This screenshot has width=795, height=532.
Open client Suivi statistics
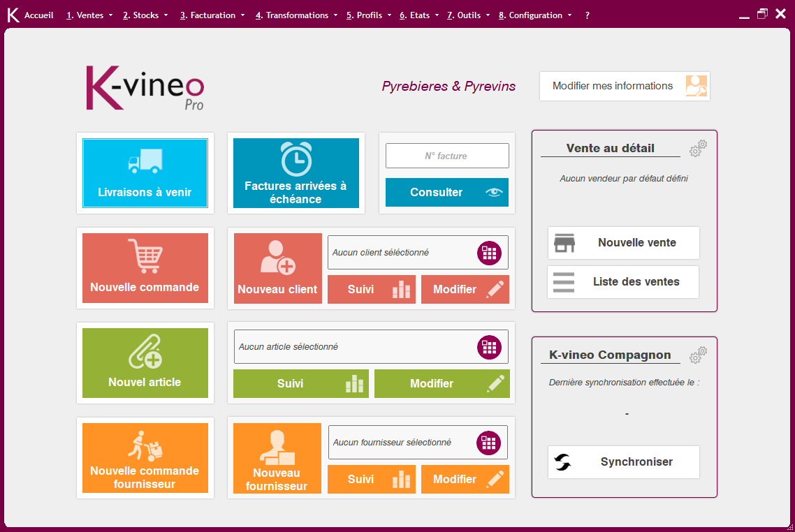[x=372, y=289]
